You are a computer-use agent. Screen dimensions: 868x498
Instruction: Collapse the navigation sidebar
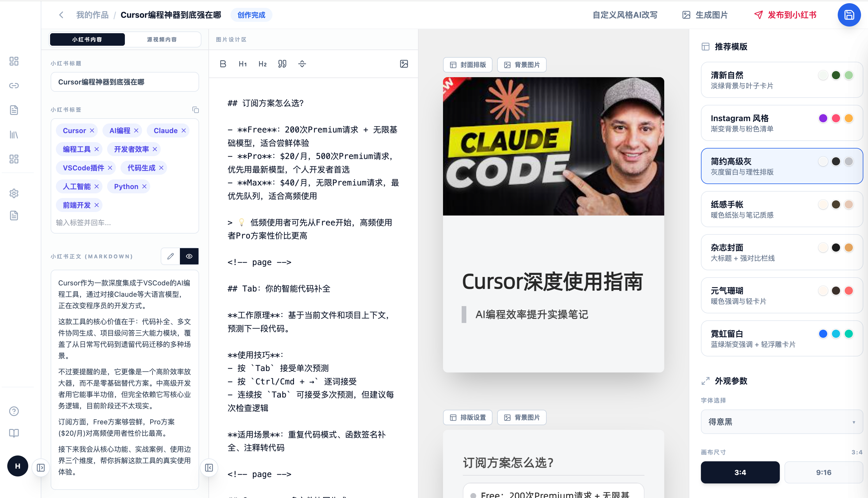(x=41, y=467)
